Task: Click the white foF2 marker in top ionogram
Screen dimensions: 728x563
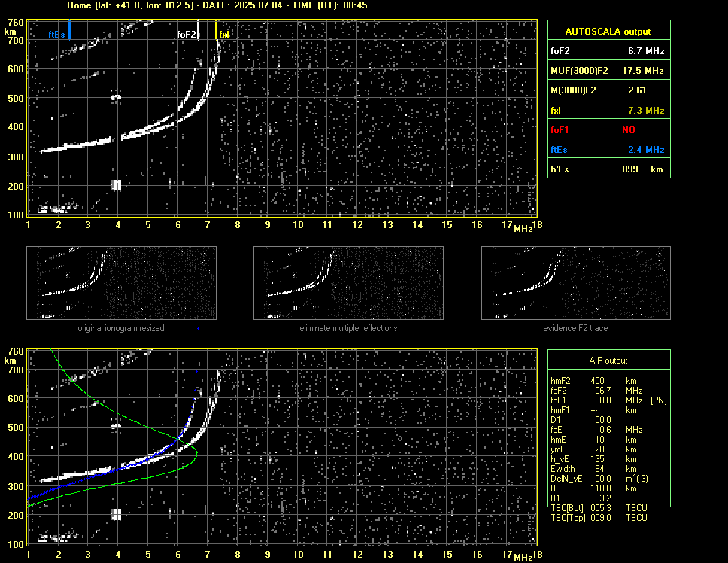Action: [x=199, y=29]
